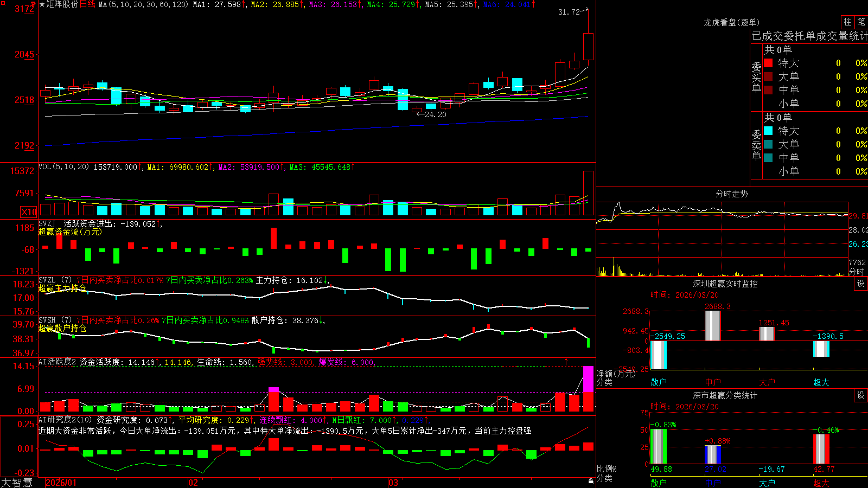Click the 已成交委托单成交量统计 header
Viewport: 868px width, 488px height.
[809, 36]
